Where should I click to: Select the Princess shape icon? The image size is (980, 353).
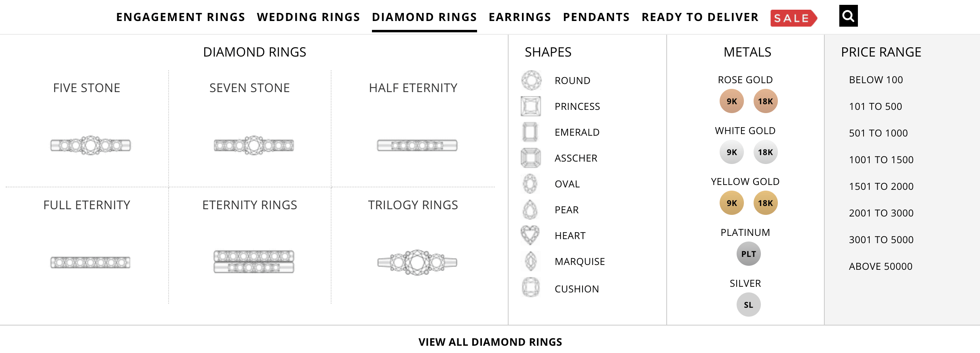(532, 106)
